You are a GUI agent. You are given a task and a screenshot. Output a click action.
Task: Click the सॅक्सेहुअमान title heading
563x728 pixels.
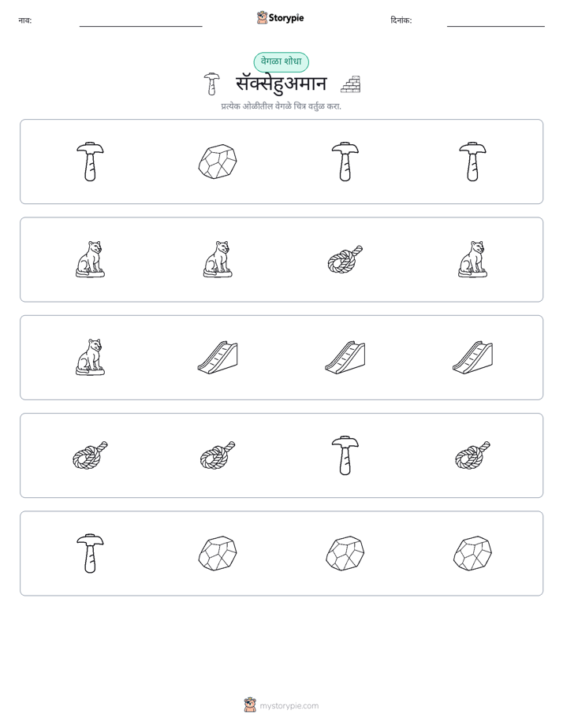point(281,84)
